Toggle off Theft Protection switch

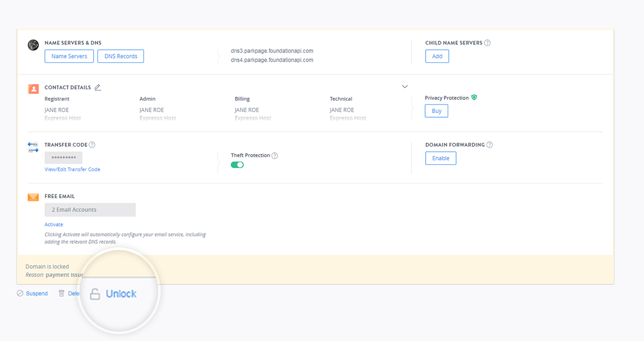point(237,165)
